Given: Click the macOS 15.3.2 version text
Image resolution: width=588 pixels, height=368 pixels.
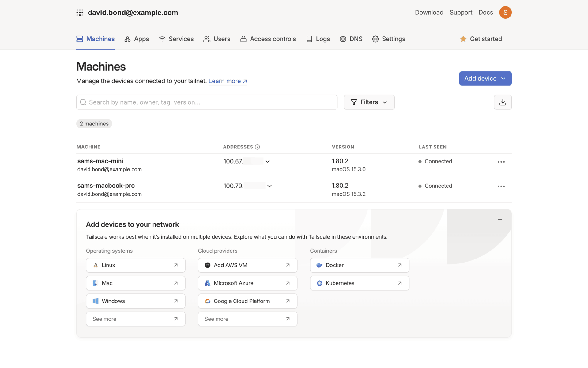Looking at the screenshot, I should click(349, 194).
